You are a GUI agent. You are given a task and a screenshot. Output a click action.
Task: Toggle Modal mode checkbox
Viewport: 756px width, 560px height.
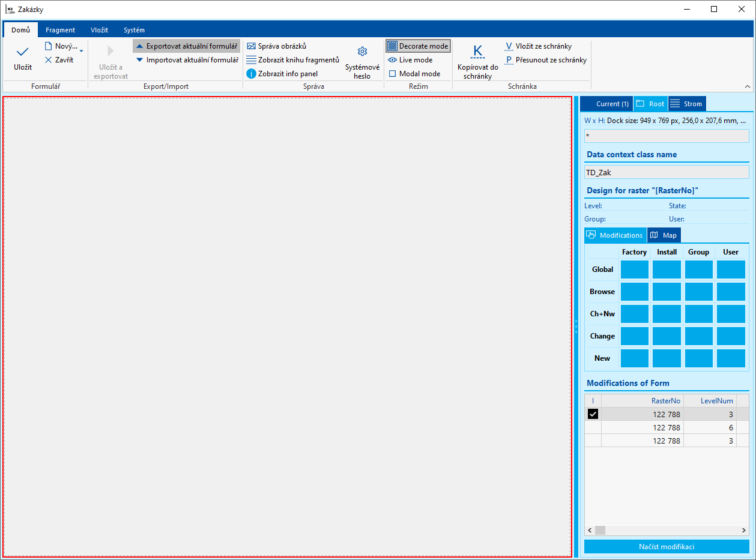point(393,74)
